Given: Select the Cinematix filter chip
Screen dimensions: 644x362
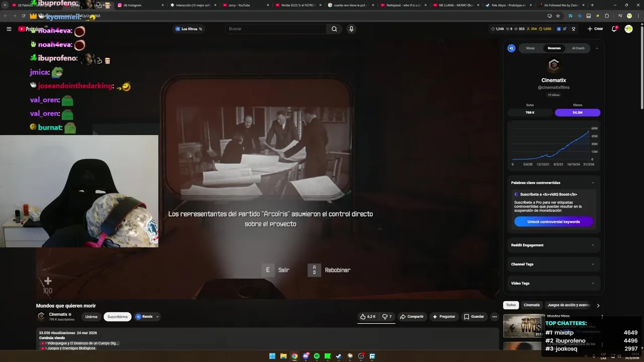Looking at the screenshot, I should (x=532, y=305).
